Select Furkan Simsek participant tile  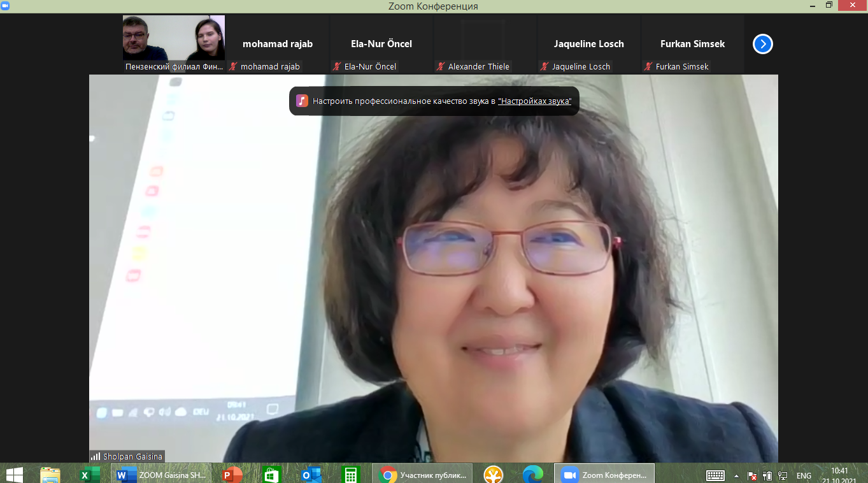[692, 44]
